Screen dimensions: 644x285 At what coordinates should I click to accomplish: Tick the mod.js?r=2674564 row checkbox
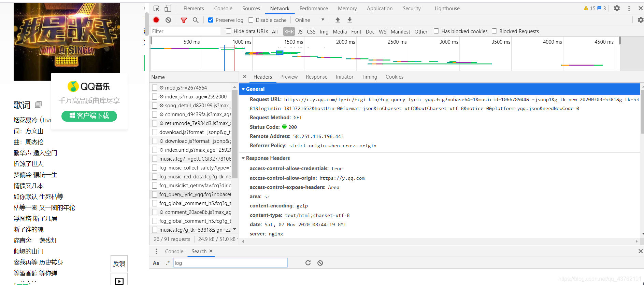(155, 88)
